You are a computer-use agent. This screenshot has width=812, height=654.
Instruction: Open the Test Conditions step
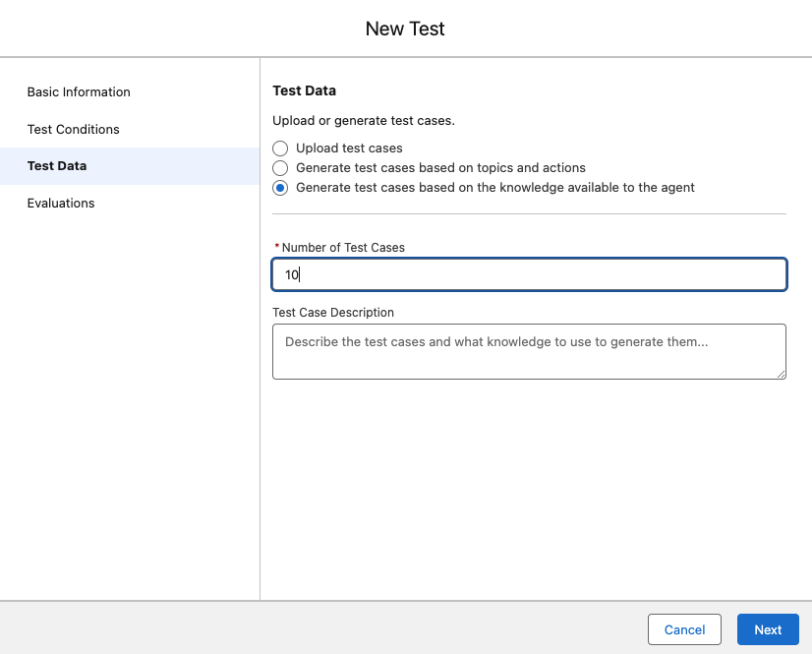[x=73, y=129]
